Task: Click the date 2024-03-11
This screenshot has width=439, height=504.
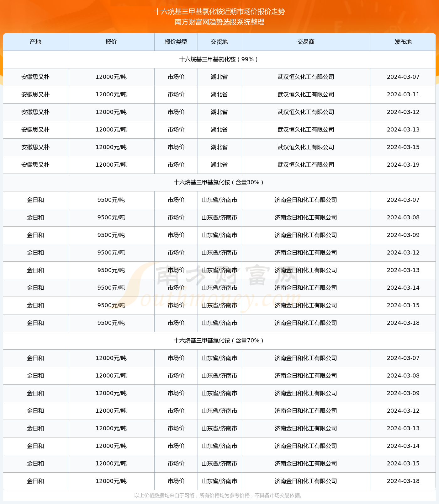Action: (403, 94)
